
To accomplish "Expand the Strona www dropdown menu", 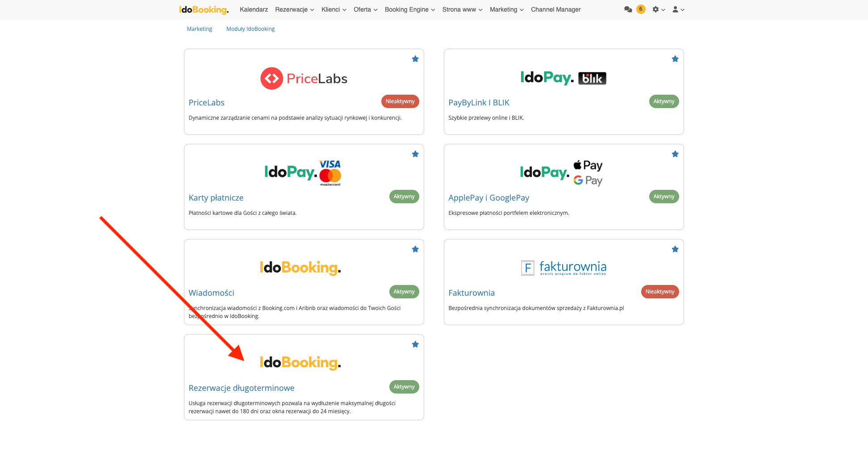I will [463, 9].
